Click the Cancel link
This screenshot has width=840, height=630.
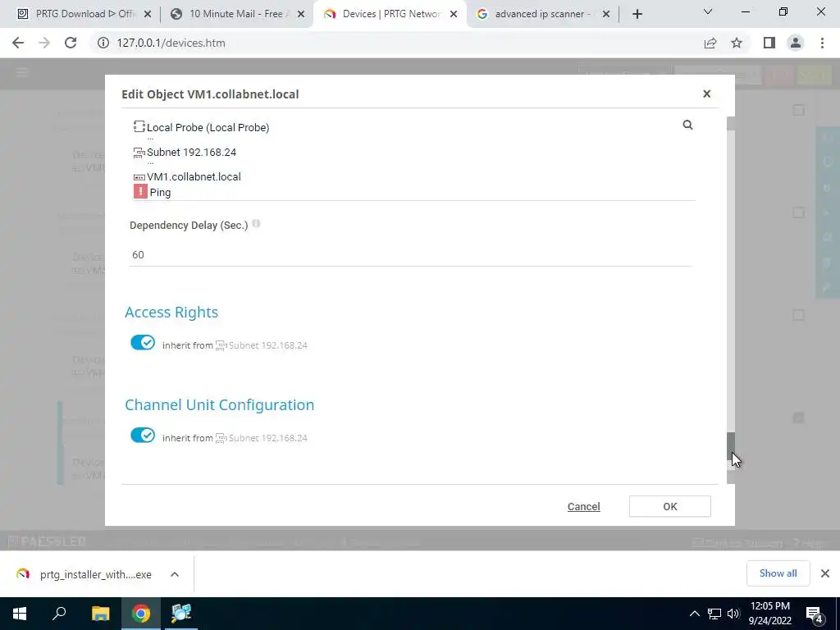[583, 507]
